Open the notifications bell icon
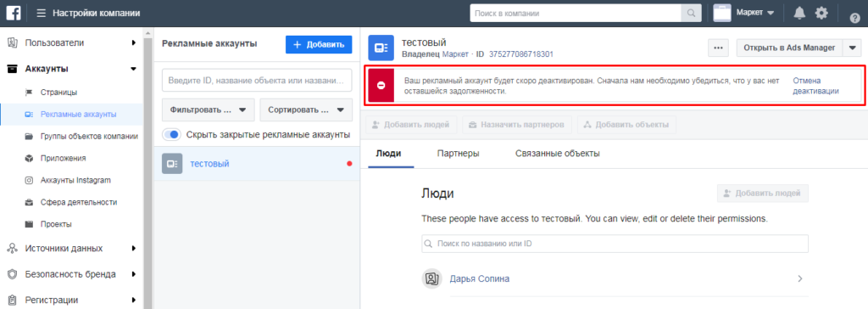The image size is (868, 309). 799,13
